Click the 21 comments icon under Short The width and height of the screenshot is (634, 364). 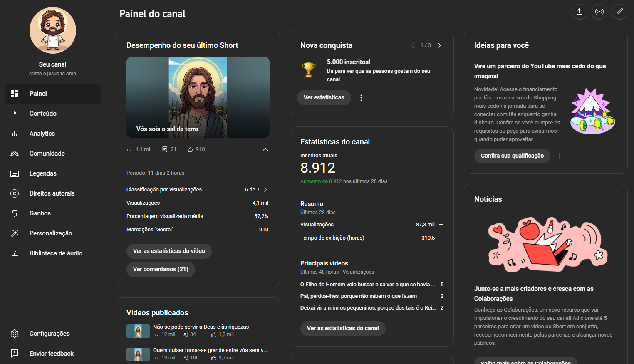[165, 149]
